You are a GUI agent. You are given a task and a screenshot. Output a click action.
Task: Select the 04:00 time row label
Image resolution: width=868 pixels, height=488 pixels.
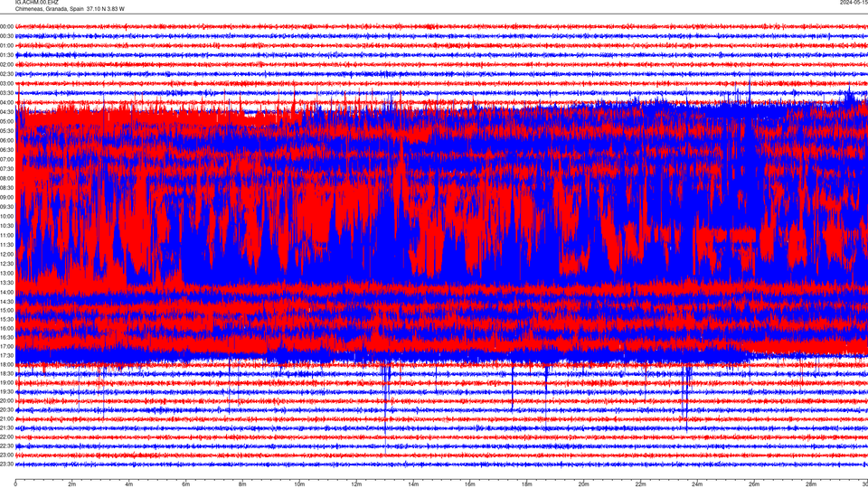6,102
